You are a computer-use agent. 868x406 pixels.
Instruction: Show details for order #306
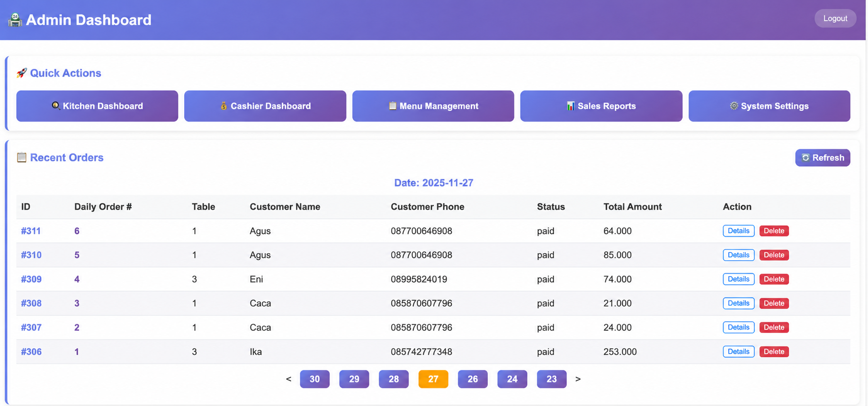pos(738,352)
